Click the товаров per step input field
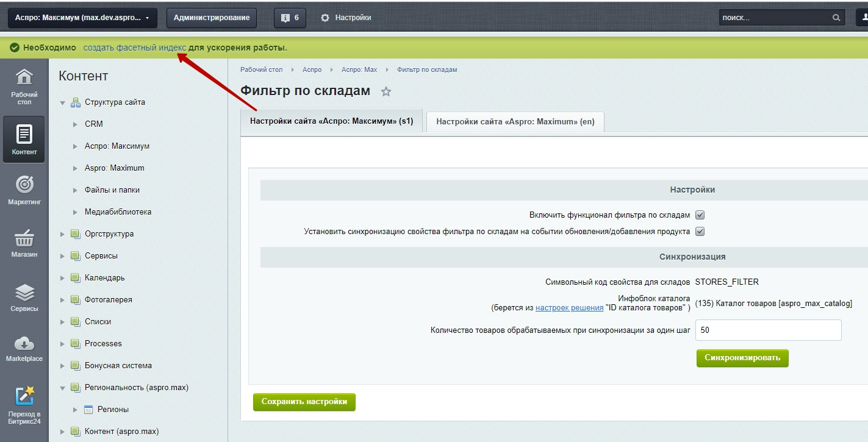Viewport: 868px width, 442px height. tap(769, 330)
